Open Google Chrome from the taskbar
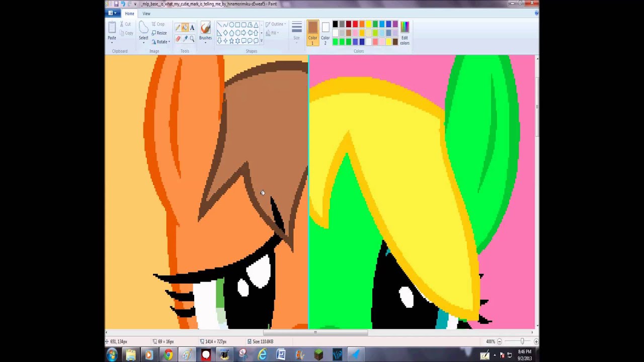644x362 pixels. coord(168,355)
